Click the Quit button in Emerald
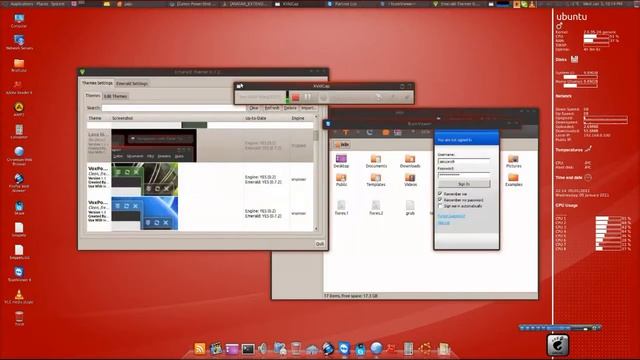This screenshot has width=640, height=360. pyautogui.click(x=320, y=244)
